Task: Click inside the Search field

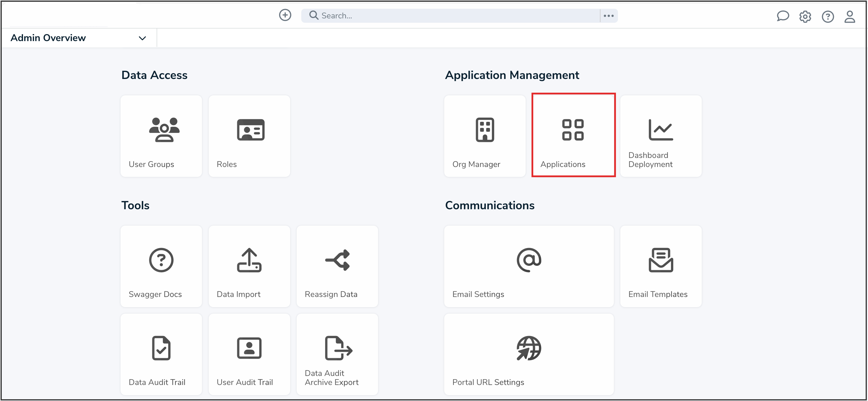Action: coord(404,15)
